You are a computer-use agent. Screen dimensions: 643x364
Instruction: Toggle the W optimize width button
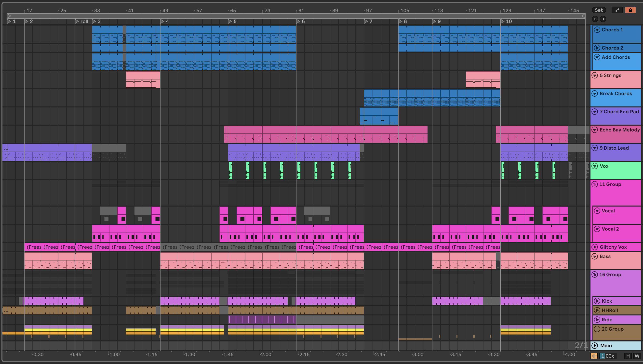pyautogui.click(x=637, y=356)
